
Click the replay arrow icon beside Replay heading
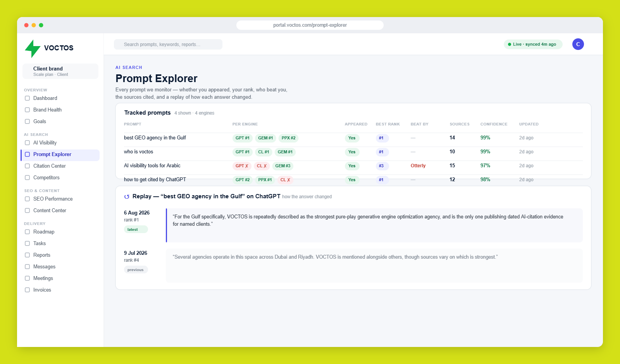click(x=127, y=197)
